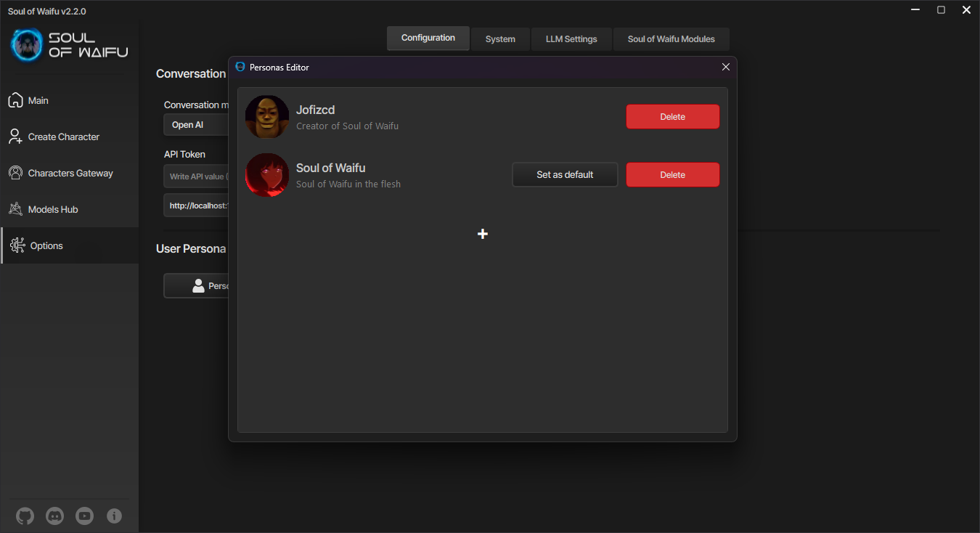Set Soul of Waifu persona as default

(x=565, y=175)
